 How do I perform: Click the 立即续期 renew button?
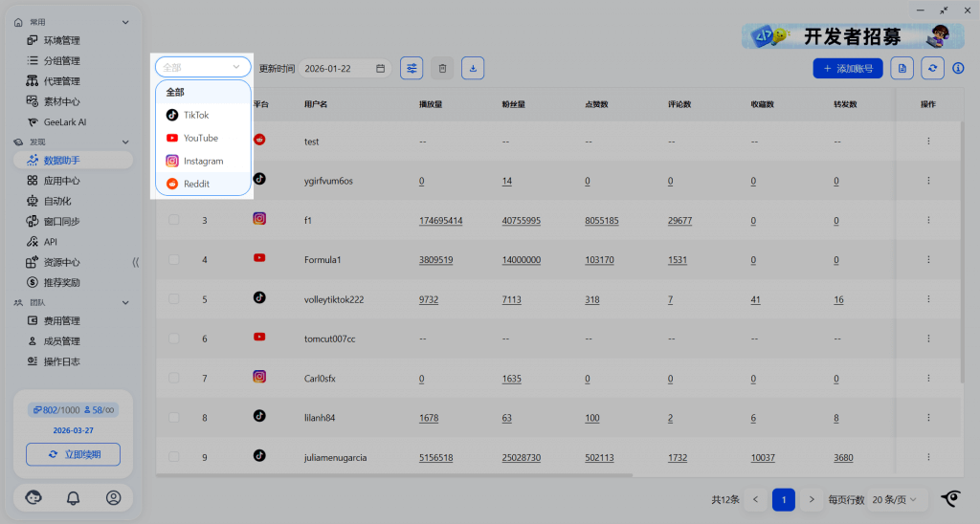73,453
